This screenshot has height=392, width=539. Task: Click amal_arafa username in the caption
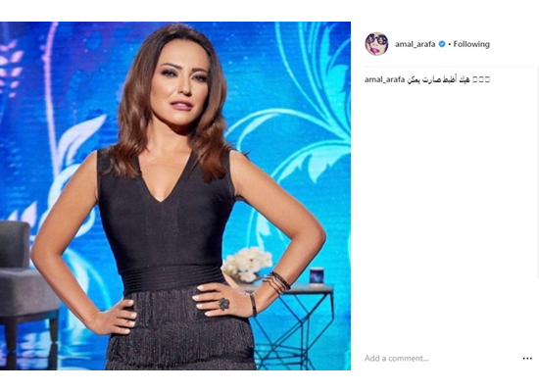coord(385,79)
